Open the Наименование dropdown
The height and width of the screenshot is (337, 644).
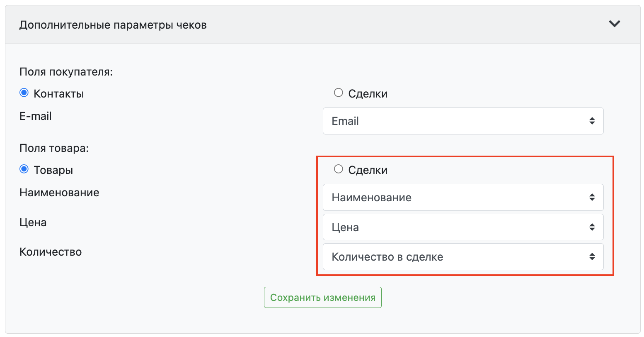click(x=463, y=198)
